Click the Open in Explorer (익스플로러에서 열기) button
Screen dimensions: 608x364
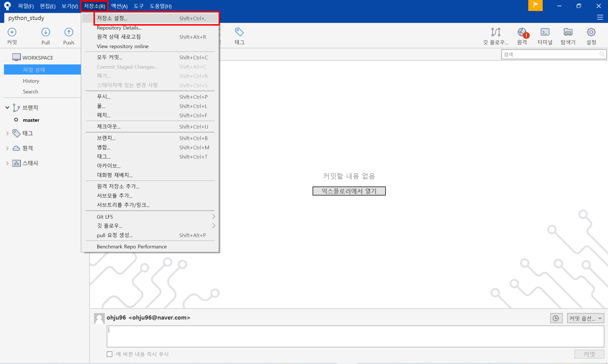tap(349, 191)
